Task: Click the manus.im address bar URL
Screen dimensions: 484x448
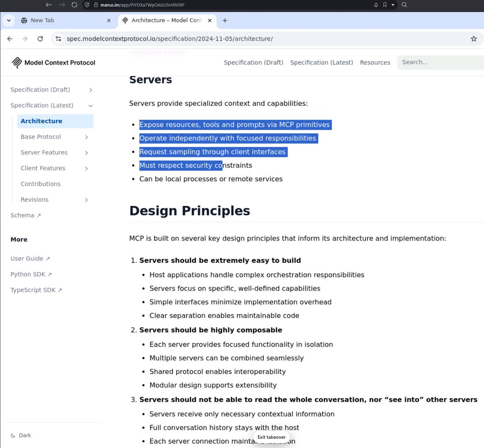Action: [142, 5]
